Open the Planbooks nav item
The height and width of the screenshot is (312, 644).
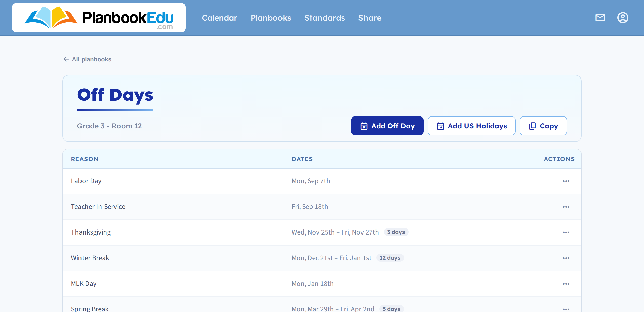point(271,18)
